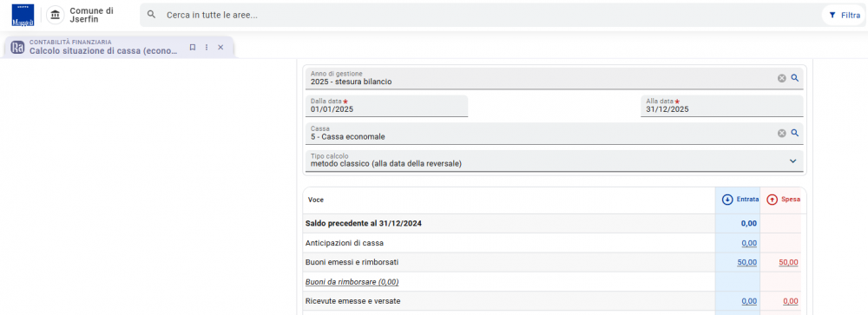Click in the Dalla data field

tap(386, 106)
